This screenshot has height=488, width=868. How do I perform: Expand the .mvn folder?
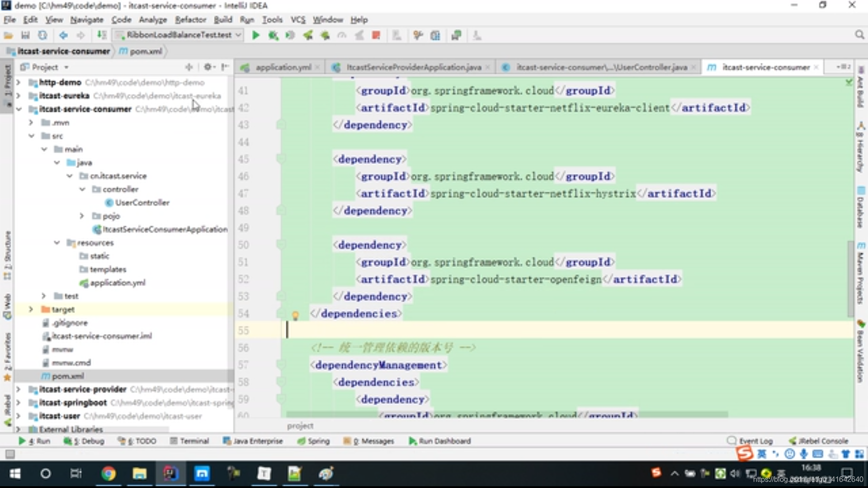tap(31, 122)
